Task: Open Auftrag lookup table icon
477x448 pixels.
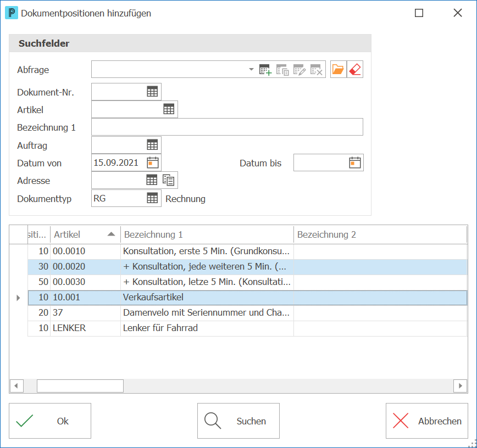Action: tap(152, 145)
